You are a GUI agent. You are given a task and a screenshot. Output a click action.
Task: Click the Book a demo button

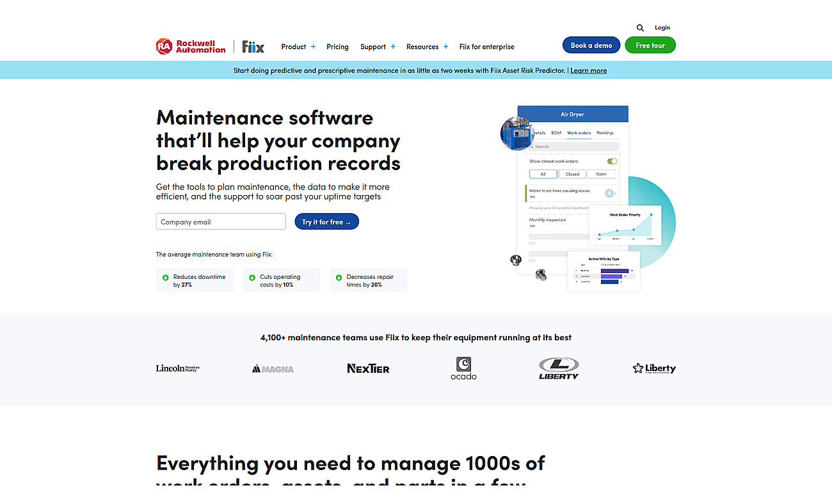[x=591, y=45]
